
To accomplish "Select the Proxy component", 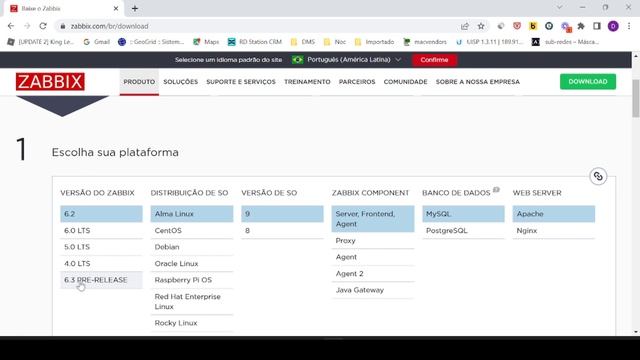I will [x=373, y=241].
